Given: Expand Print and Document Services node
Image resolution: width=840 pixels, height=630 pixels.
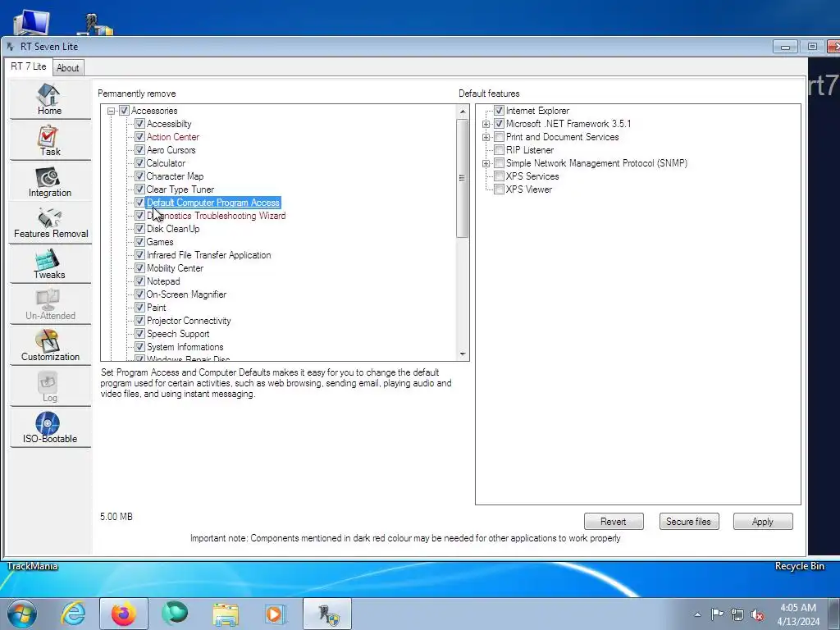Looking at the screenshot, I should coord(486,137).
